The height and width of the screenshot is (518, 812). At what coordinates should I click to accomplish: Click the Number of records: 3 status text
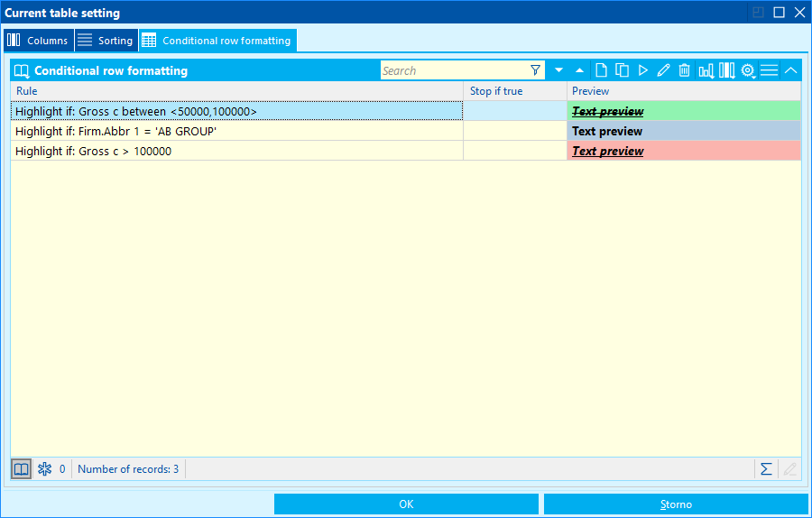coord(128,469)
